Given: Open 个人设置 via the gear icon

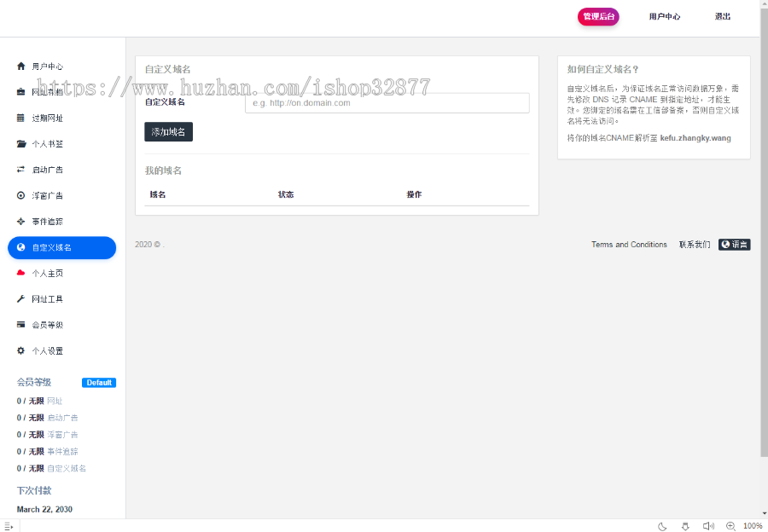Looking at the screenshot, I should tap(20, 350).
